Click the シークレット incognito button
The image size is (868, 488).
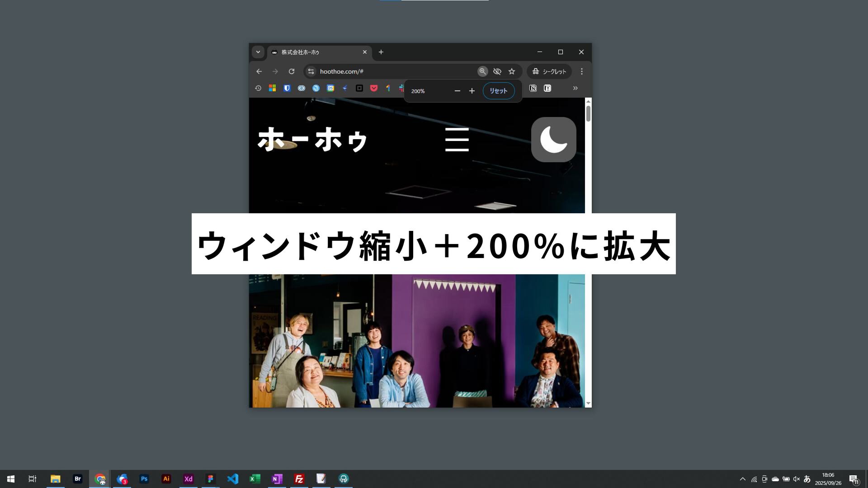(x=549, y=71)
